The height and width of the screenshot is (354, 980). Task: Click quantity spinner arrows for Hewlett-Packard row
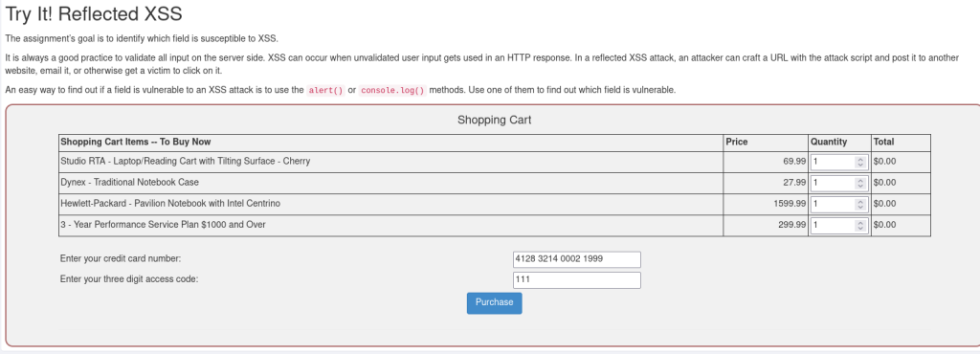tap(860, 204)
